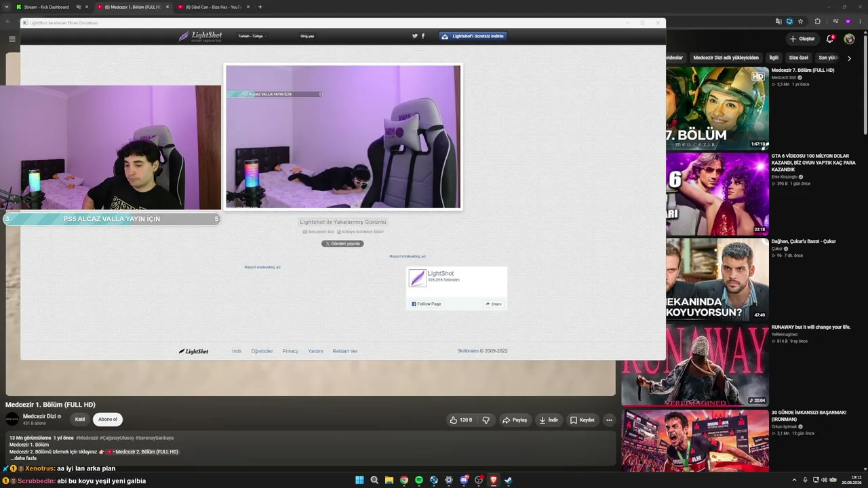Click the LightShot'ı ücretsiz indirin button
This screenshot has height=488, width=868.
pos(473,36)
